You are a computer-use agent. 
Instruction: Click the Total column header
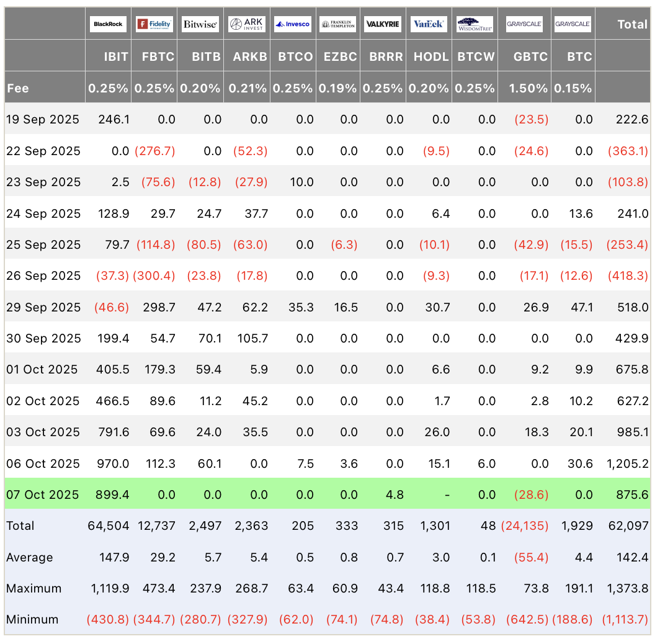[x=633, y=24]
